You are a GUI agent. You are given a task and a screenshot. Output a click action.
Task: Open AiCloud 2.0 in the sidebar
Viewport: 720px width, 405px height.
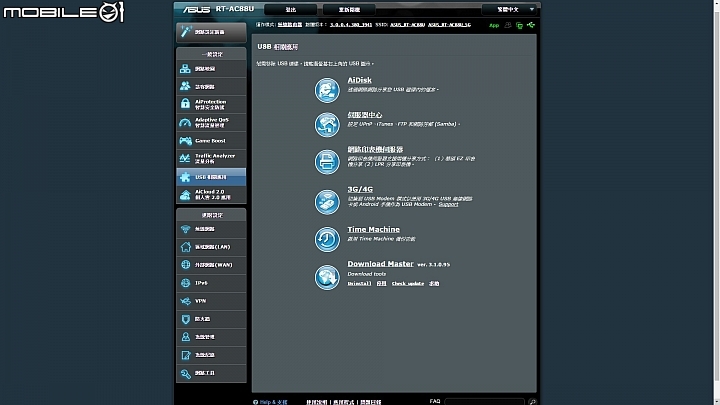pos(211,195)
